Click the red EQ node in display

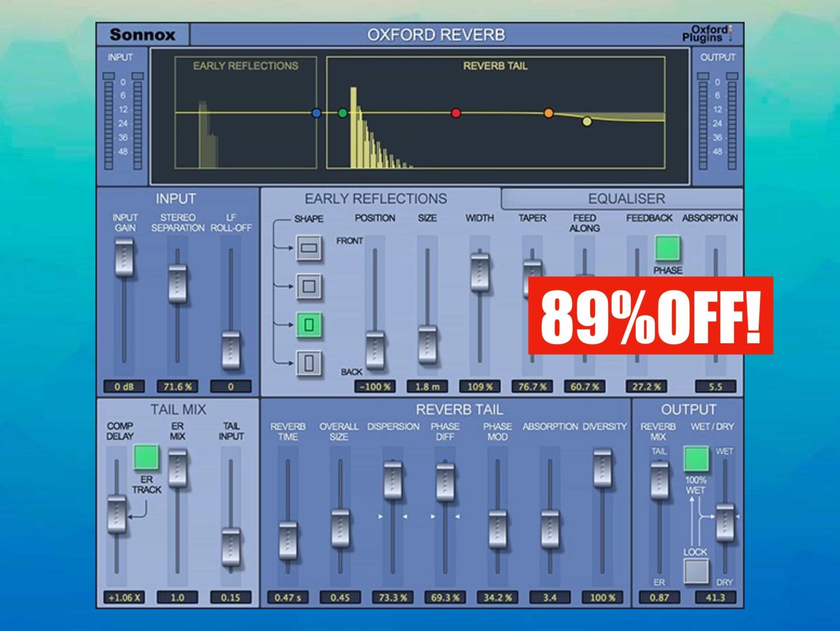pyautogui.click(x=456, y=113)
